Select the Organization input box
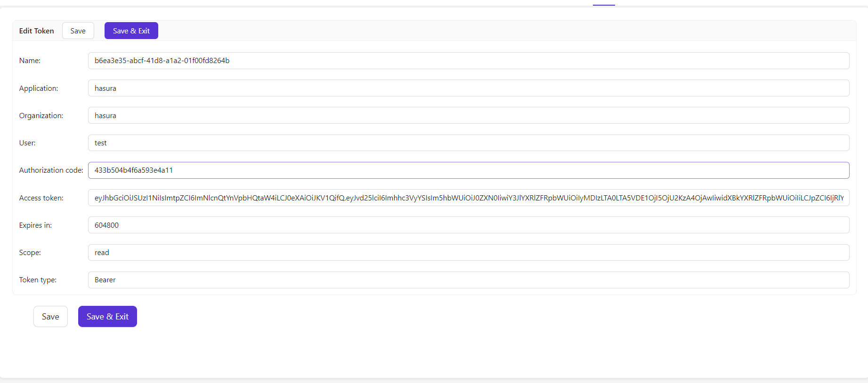The image size is (868, 383). tap(468, 116)
